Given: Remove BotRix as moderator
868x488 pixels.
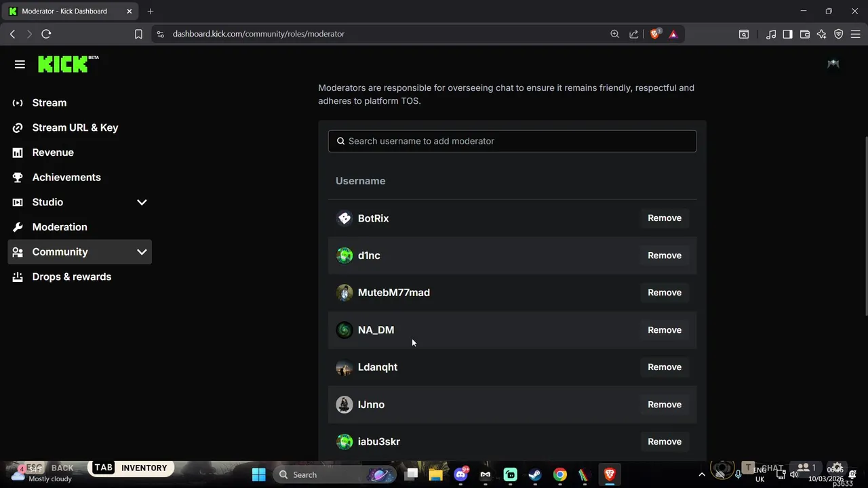Looking at the screenshot, I should pyautogui.click(x=665, y=218).
